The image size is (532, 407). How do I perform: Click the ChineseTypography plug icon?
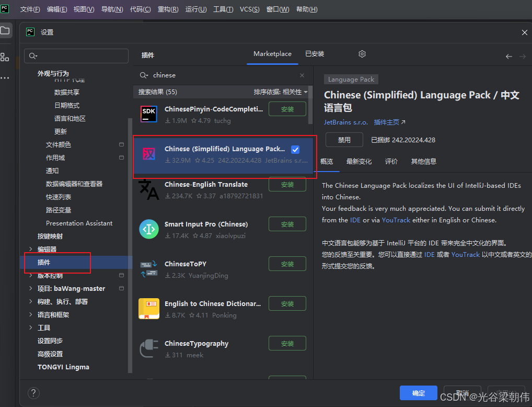click(x=149, y=348)
